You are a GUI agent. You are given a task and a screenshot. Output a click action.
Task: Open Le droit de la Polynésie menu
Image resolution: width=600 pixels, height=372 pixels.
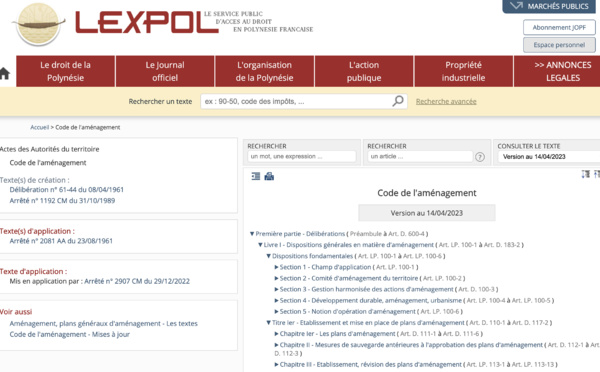pyautogui.click(x=65, y=71)
